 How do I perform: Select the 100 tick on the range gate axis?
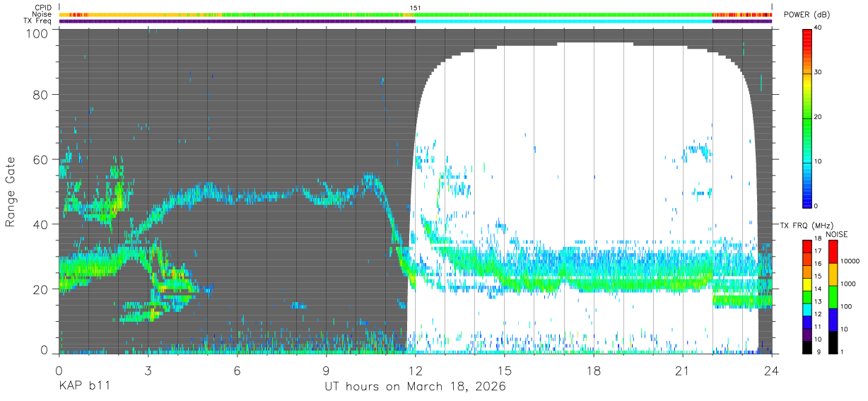click(36, 34)
